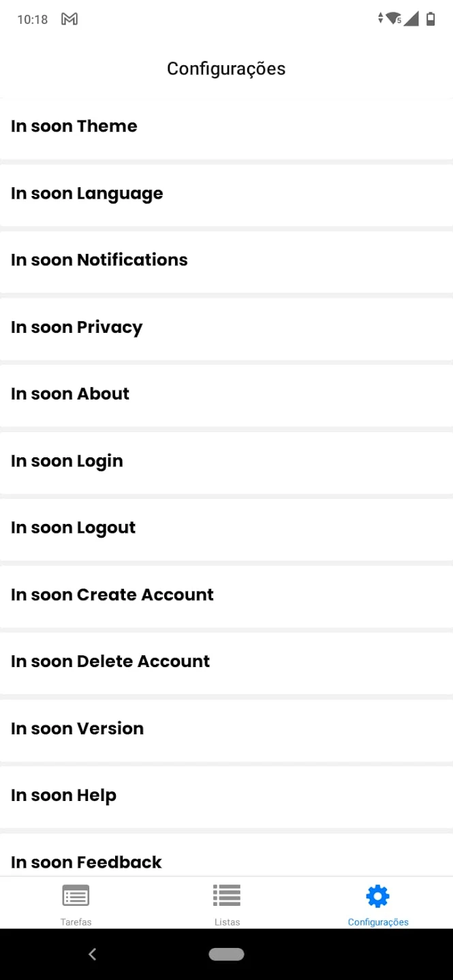The image size is (453, 980).
Task: Open In soon Notifications item
Action: [x=226, y=261]
